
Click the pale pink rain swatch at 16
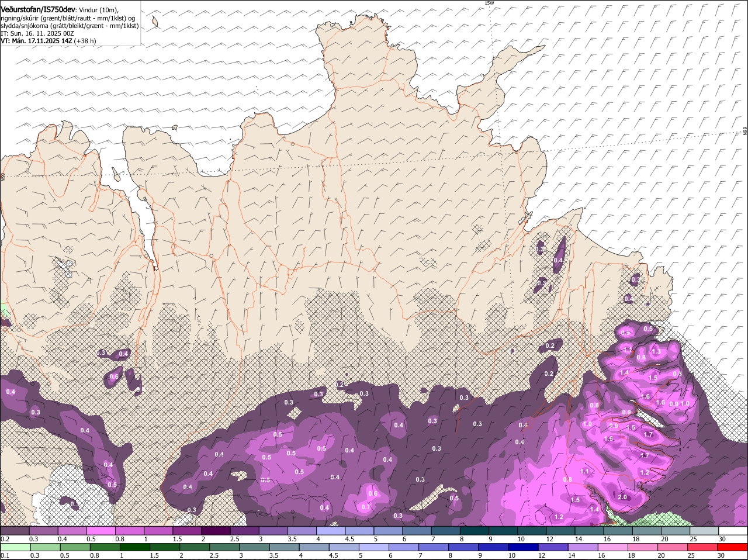click(614, 547)
